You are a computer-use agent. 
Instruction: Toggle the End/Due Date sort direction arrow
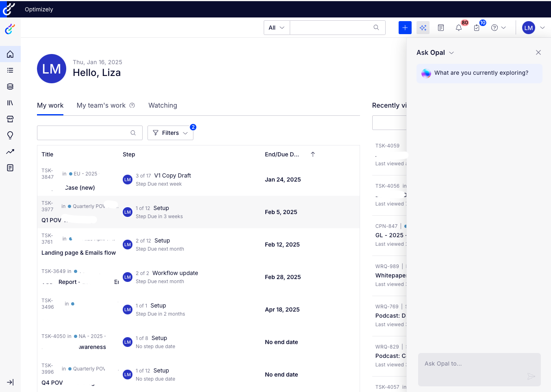pyautogui.click(x=312, y=154)
